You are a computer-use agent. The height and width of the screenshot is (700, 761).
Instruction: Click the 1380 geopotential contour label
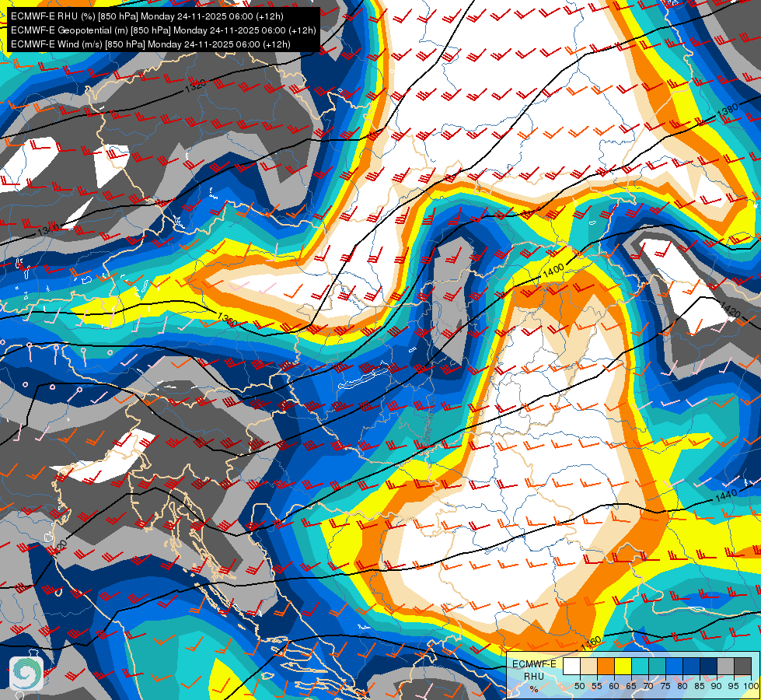tap(727, 110)
